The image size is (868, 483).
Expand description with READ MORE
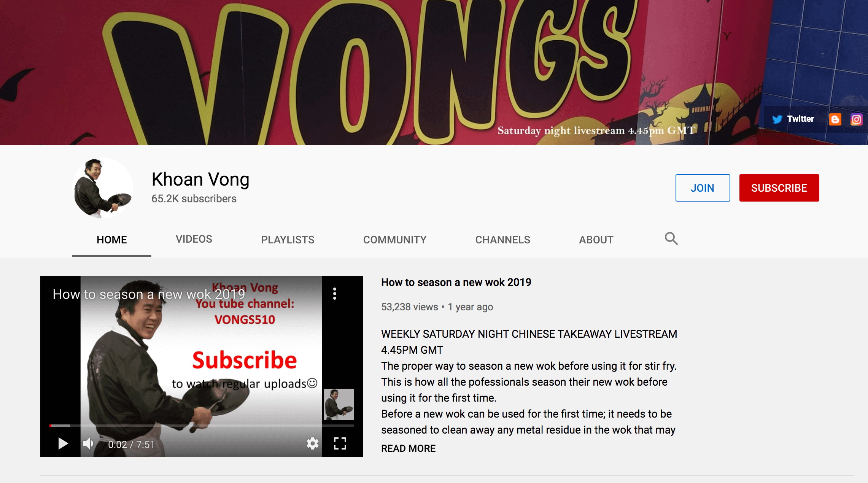[408, 448]
